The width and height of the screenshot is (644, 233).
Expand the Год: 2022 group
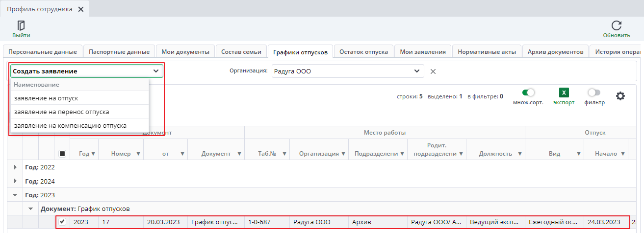coord(16,167)
